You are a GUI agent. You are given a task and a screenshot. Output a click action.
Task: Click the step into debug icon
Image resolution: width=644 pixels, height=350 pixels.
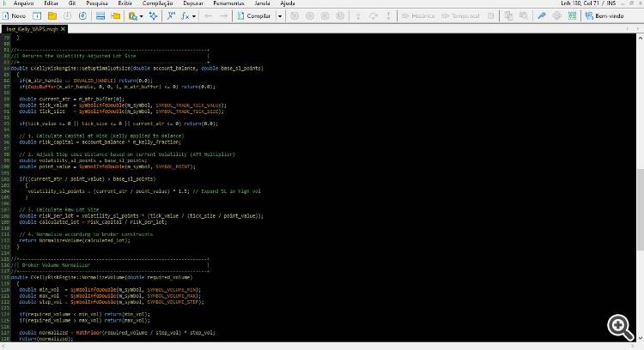click(358, 16)
